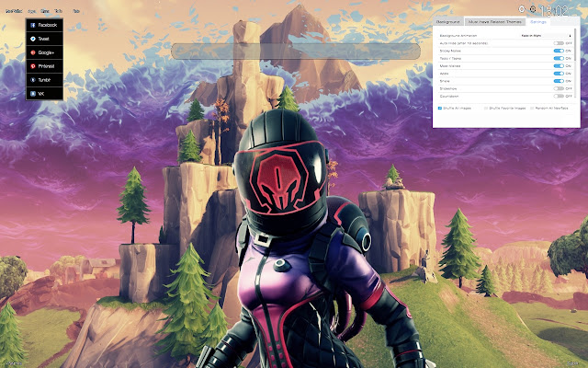Click the Tweet bird icon
Screen dimensions: 588x368
[x=33, y=39]
